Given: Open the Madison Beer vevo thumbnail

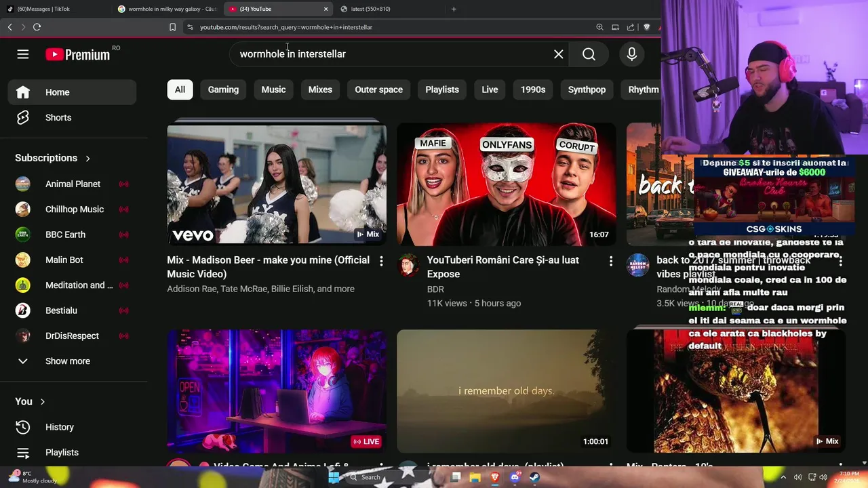Looking at the screenshot, I should (x=277, y=184).
